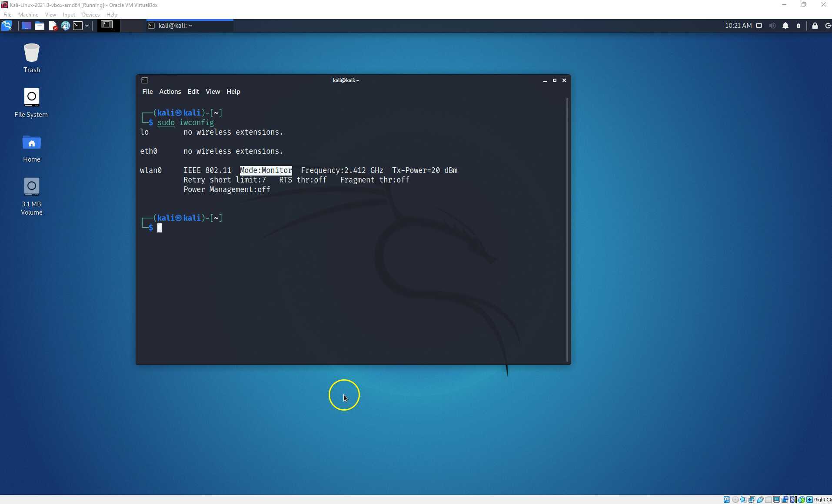Click the network status icon in VirtualBox bar
This screenshot has height=504, width=832.
752,499
